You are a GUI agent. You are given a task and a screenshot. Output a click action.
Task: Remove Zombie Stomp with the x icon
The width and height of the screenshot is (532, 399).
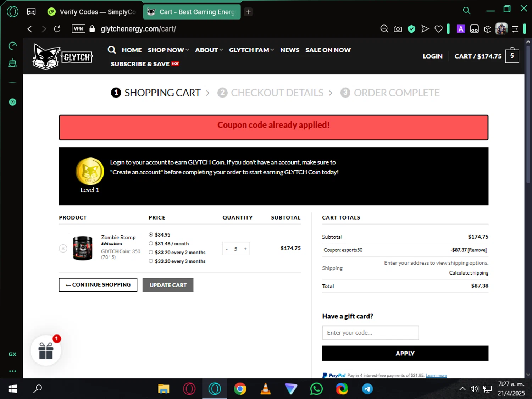63,249
